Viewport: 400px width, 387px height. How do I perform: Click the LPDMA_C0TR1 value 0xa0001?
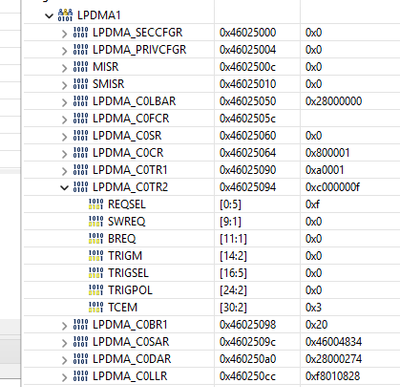click(x=324, y=170)
